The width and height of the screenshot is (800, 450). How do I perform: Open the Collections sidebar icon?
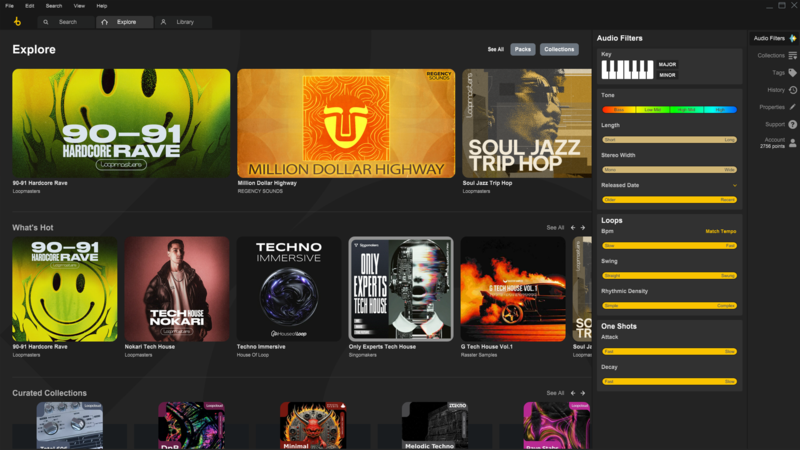[x=792, y=56]
